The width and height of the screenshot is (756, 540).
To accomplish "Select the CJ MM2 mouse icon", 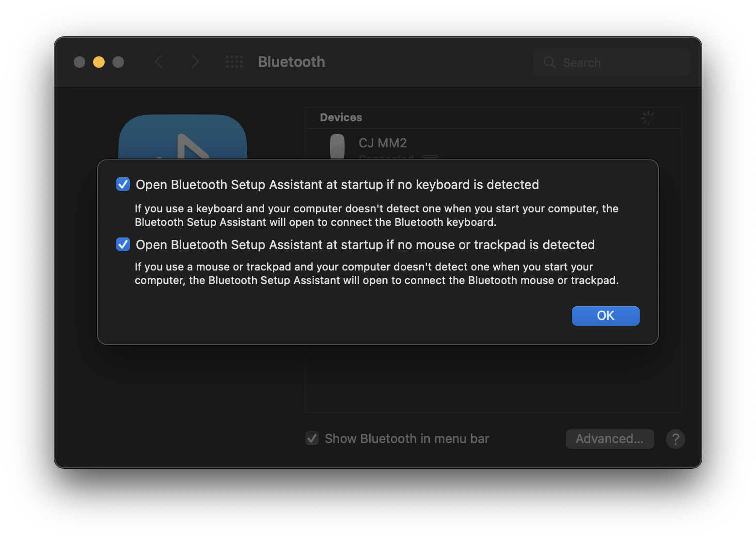I will [337, 145].
